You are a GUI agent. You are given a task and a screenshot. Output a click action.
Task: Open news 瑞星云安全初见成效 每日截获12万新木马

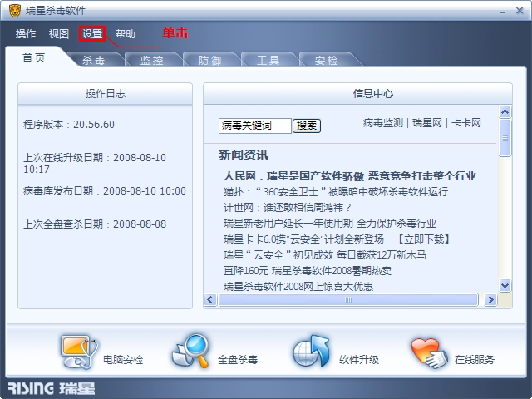tap(325, 254)
